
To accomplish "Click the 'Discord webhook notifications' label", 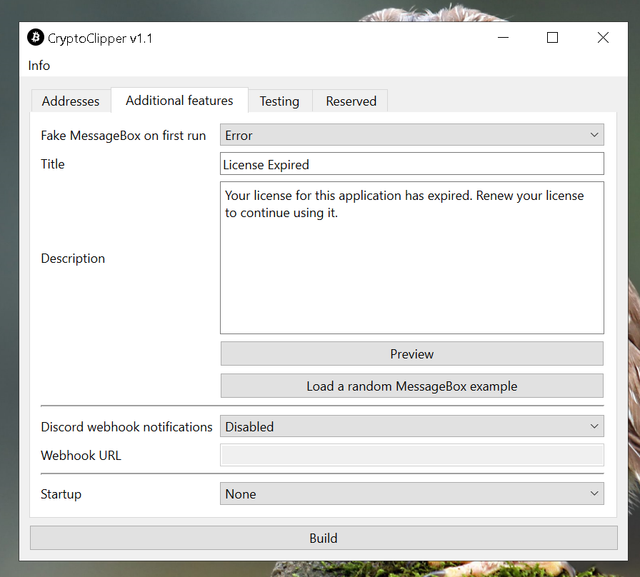I will (x=127, y=427).
